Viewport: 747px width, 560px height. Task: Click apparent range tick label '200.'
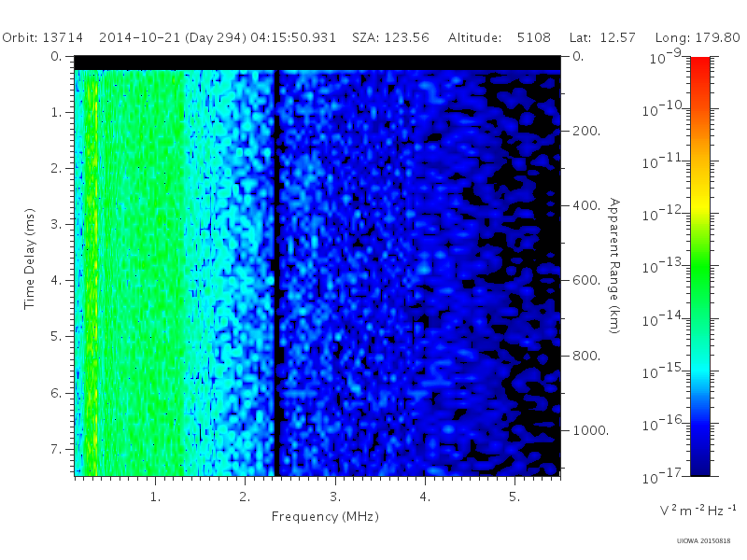pos(586,131)
